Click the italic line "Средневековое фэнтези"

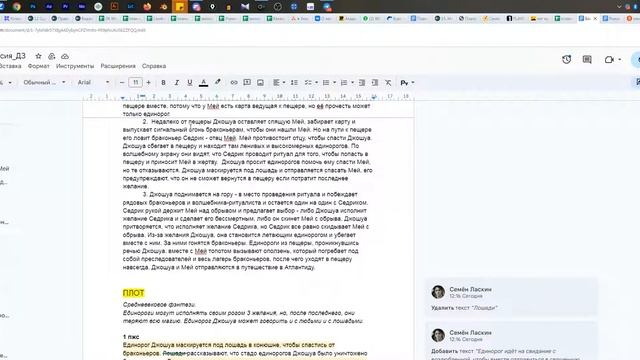tap(159, 305)
